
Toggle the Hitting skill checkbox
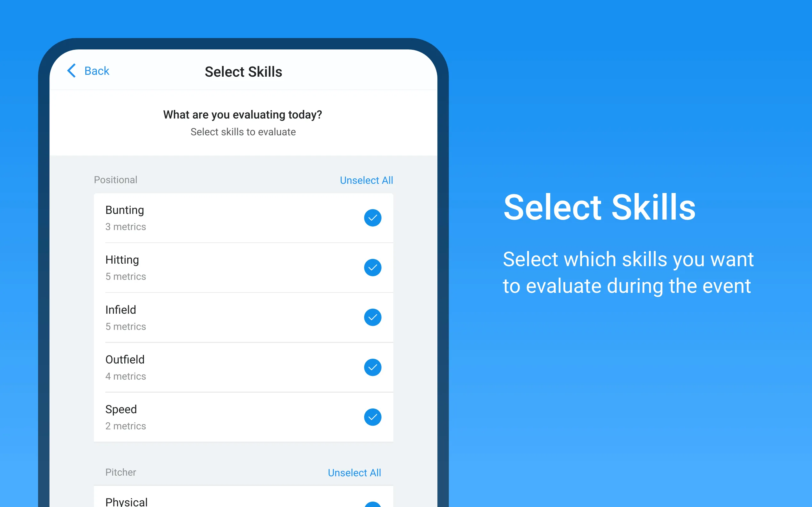click(372, 267)
